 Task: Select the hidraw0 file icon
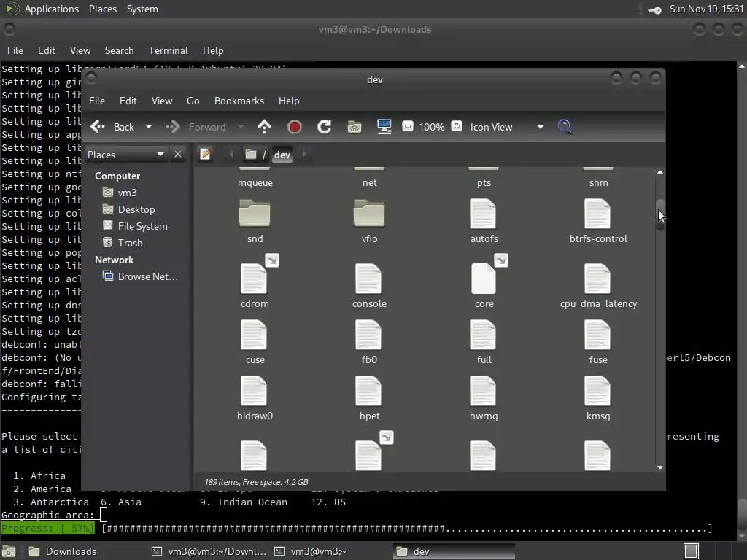[x=255, y=391]
